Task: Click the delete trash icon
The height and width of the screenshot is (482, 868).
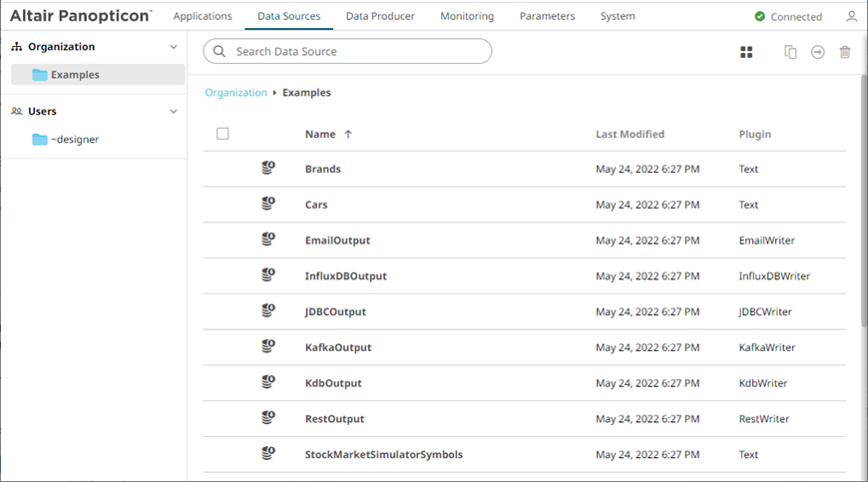Action: point(845,52)
